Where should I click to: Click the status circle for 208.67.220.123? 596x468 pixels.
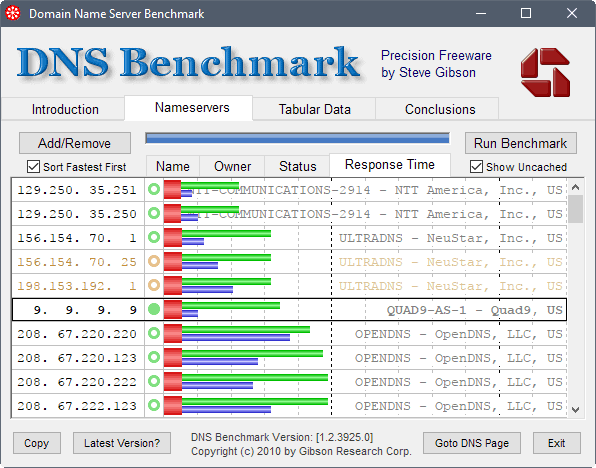pyautogui.click(x=154, y=357)
